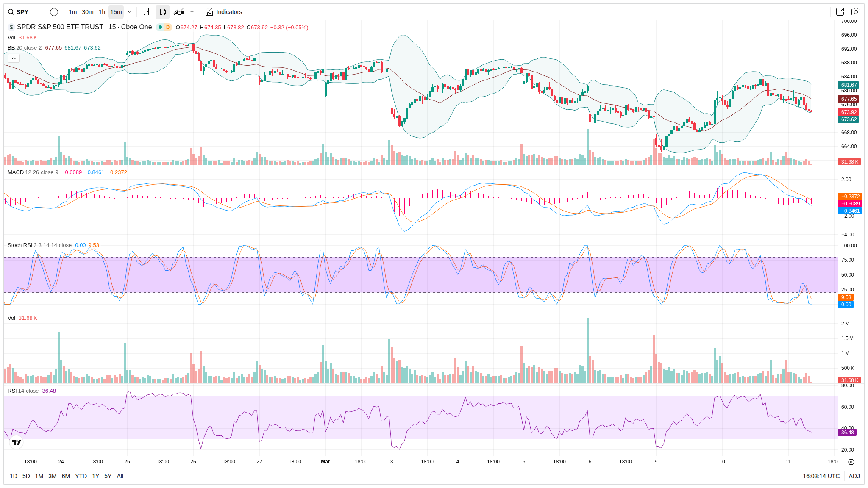868x488 pixels.
Task: Expand the chart style dropdown chevron
Action: pyautogui.click(x=192, y=12)
